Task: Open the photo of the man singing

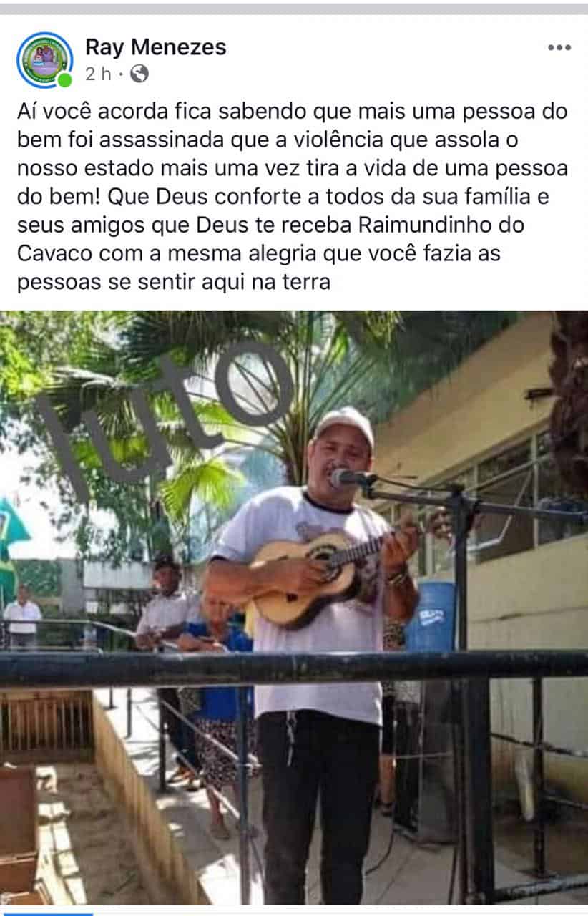Action: [x=294, y=608]
